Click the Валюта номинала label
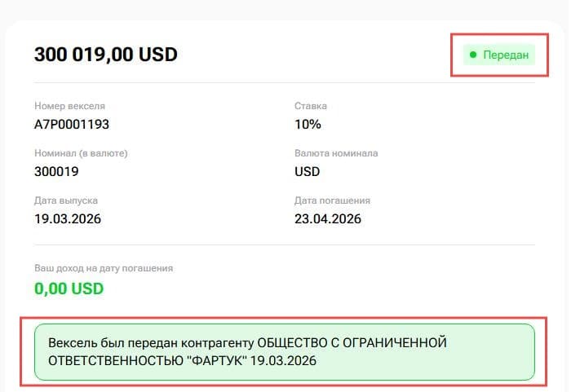580x392 pixels. (335, 153)
